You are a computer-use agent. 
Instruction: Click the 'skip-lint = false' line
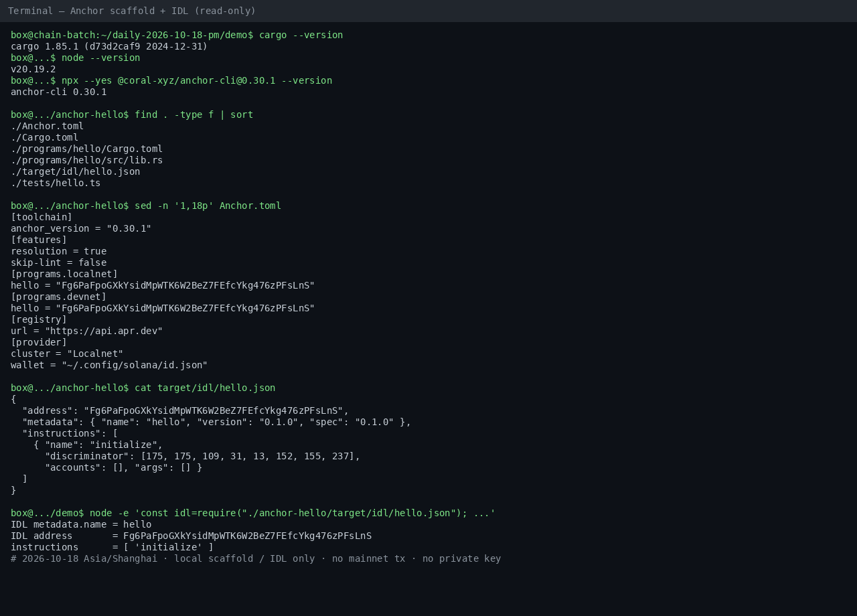pos(59,262)
